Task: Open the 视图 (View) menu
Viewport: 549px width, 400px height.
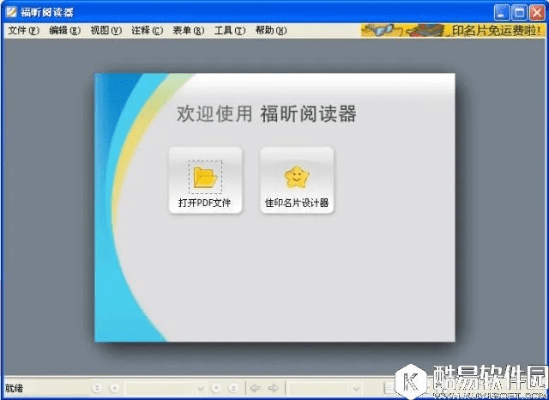Action: click(106, 30)
